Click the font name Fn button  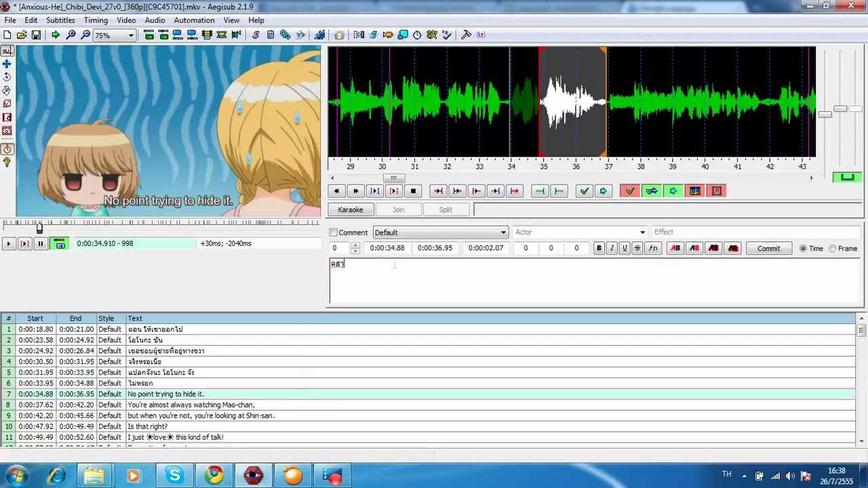pyautogui.click(x=652, y=249)
